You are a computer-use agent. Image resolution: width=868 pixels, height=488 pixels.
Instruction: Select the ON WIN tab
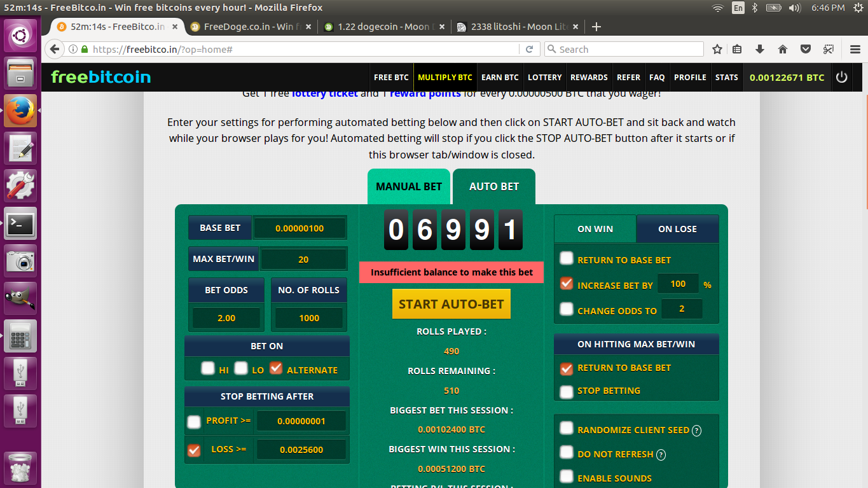coord(595,229)
